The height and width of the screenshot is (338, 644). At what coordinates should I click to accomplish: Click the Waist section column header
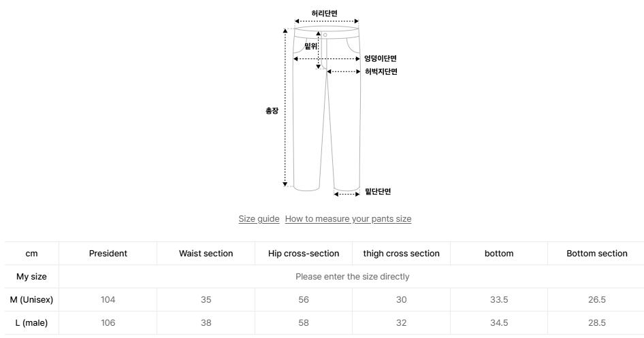[206, 254]
